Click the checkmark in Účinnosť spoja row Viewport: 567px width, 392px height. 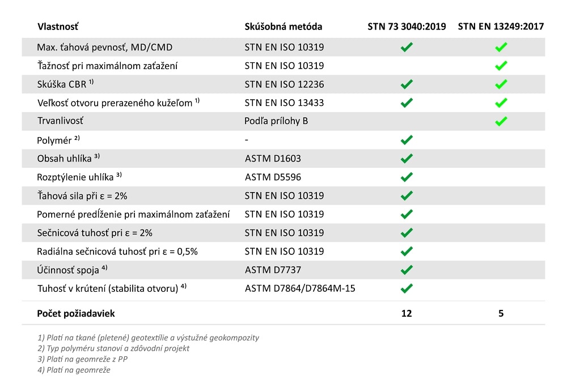(407, 270)
